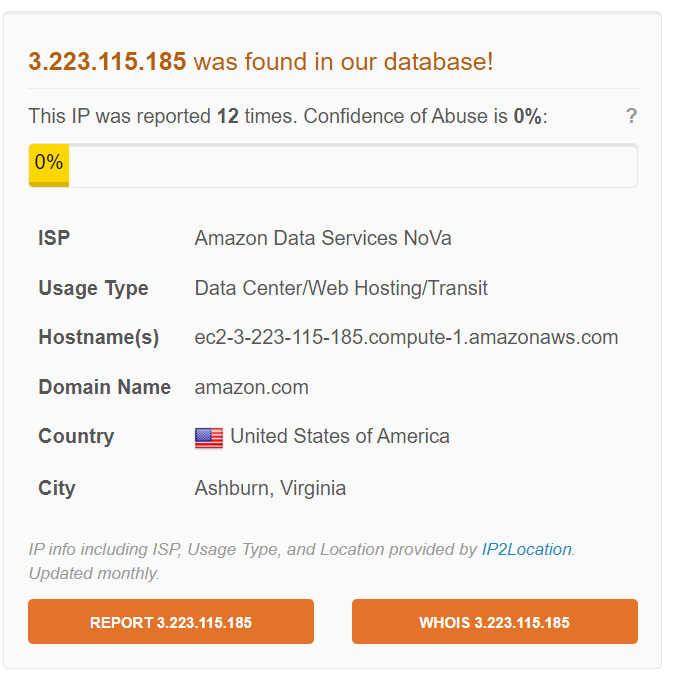This screenshot has height=679, width=675.
Task: Click the question mark help icon
Action: pos(631,116)
